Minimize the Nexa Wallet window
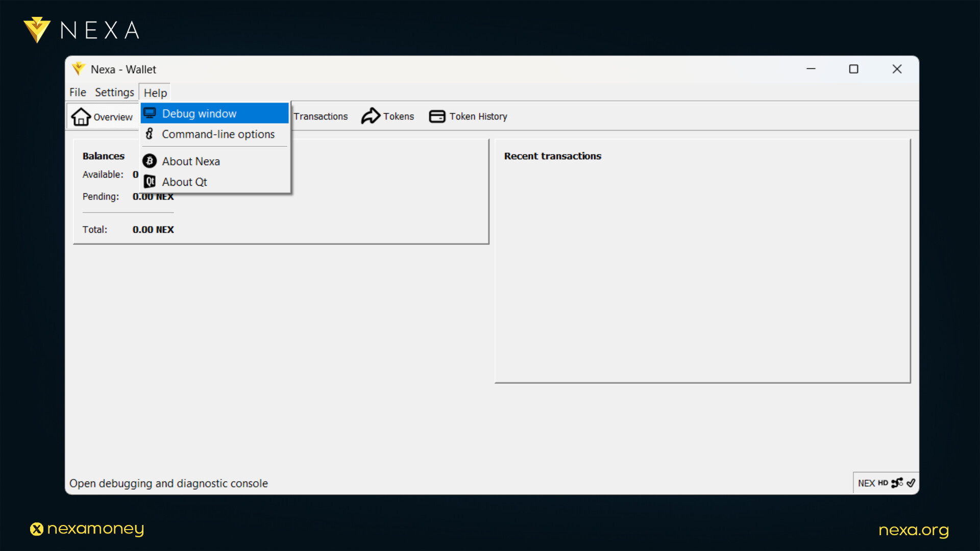The height and width of the screenshot is (551, 980). click(811, 69)
